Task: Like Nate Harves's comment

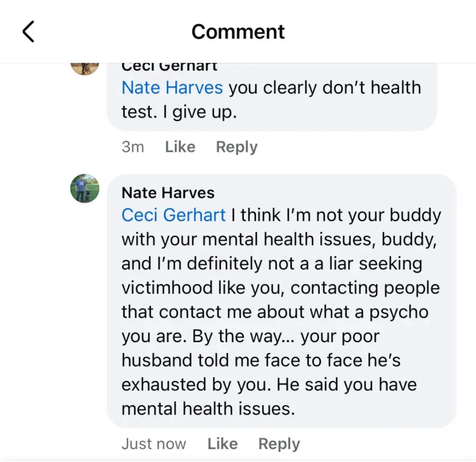Action: click(222, 444)
